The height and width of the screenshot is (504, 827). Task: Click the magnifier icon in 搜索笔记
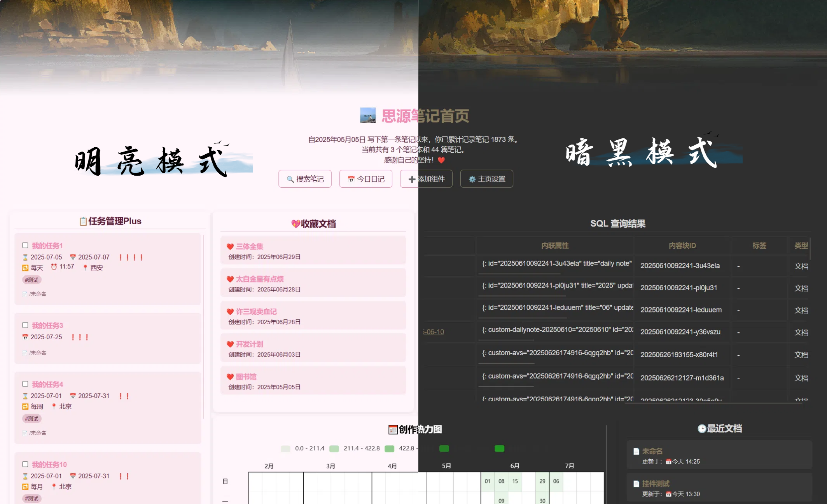click(290, 179)
